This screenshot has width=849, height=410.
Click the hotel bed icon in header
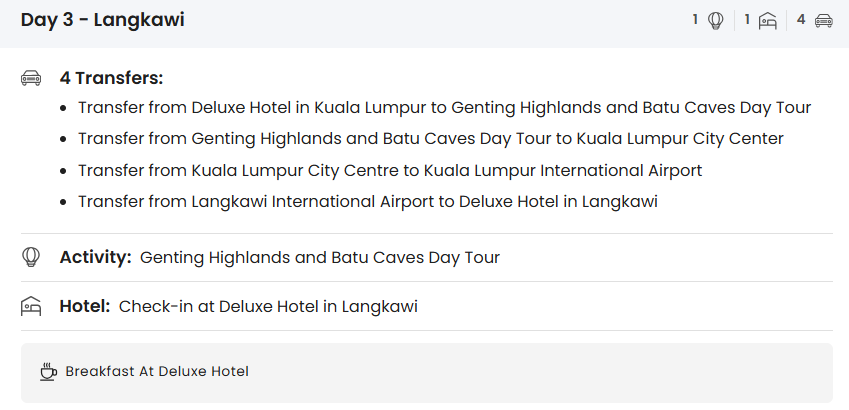(768, 20)
